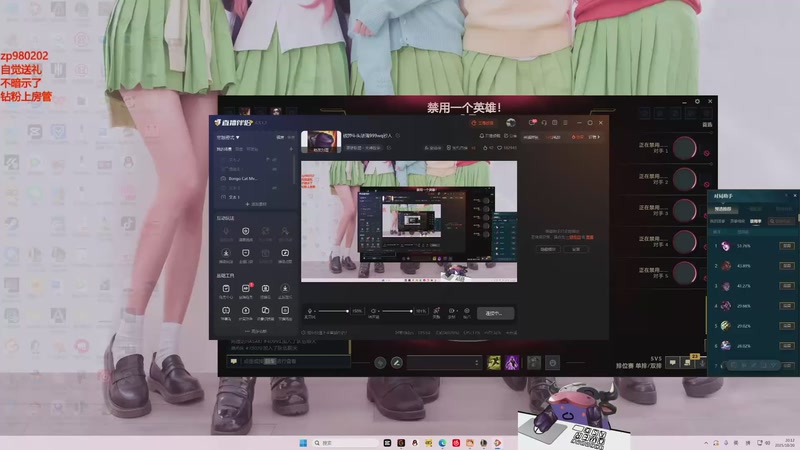The width and height of the screenshot is (800, 450).
Task: Click the star badge icon in second interactive row
Action: point(226,253)
